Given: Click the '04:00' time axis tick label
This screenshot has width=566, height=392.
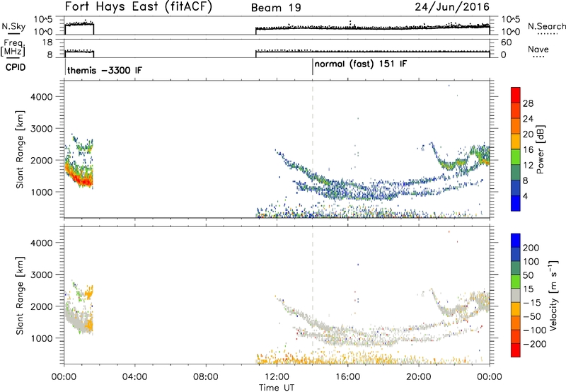Looking at the screenshot, I should click(x=134, y=377).
